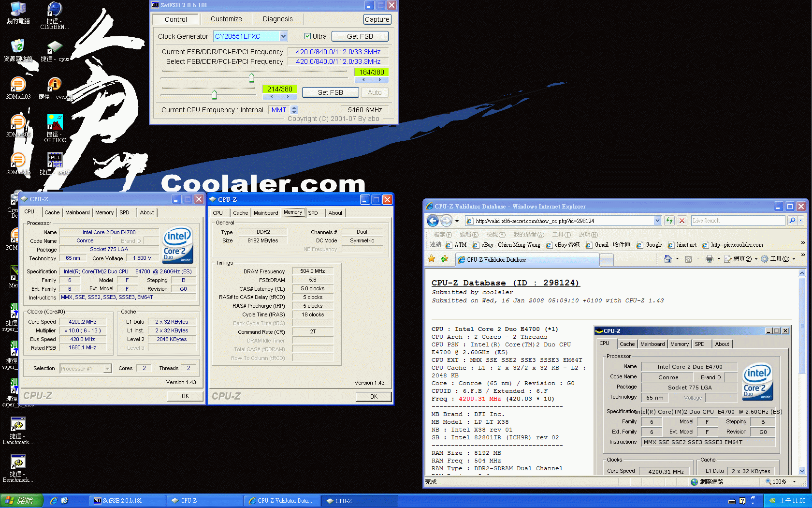The height and width of the screenshot is (508, 812).
Task: Expand the 100% zoom level dropdown
Action: 794,482
